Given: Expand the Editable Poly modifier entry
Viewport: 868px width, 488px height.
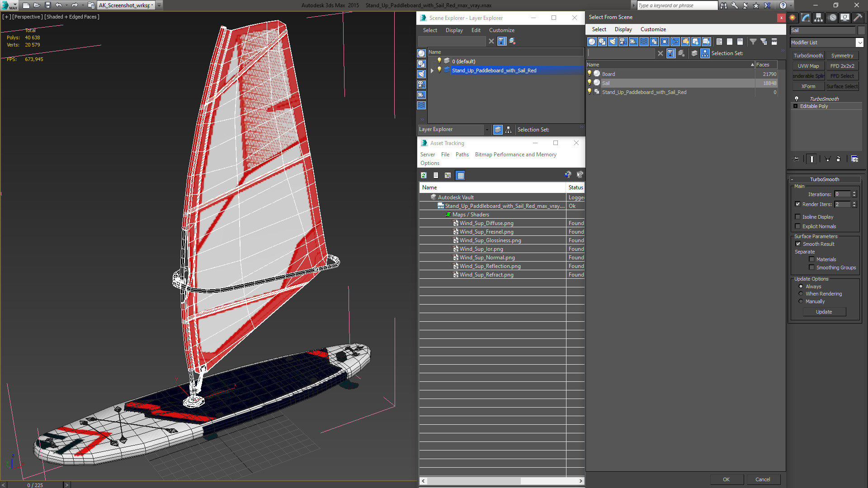Looking at the screenshot, I should pyautogui.click(x=796, y=106).
